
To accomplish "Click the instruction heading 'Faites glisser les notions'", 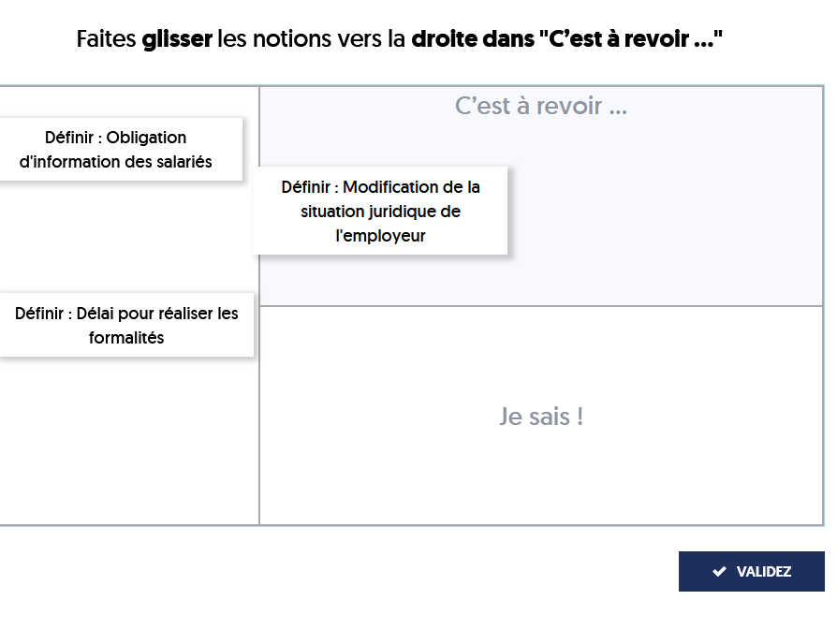I will 399,39.
